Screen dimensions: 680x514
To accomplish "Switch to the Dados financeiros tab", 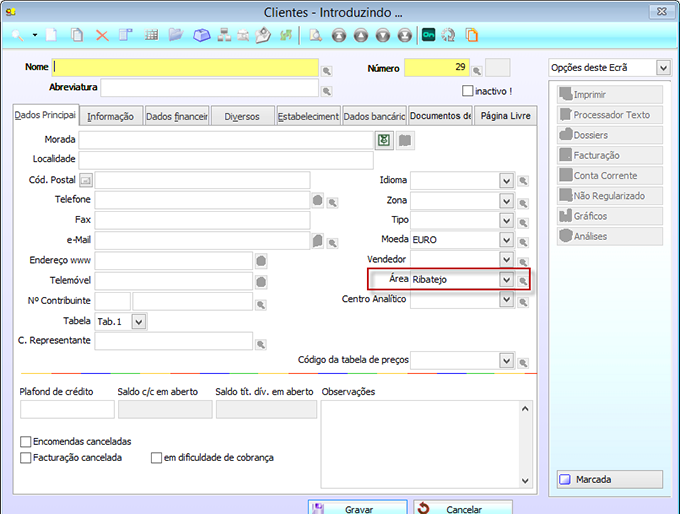I will (x=177, y=116).
